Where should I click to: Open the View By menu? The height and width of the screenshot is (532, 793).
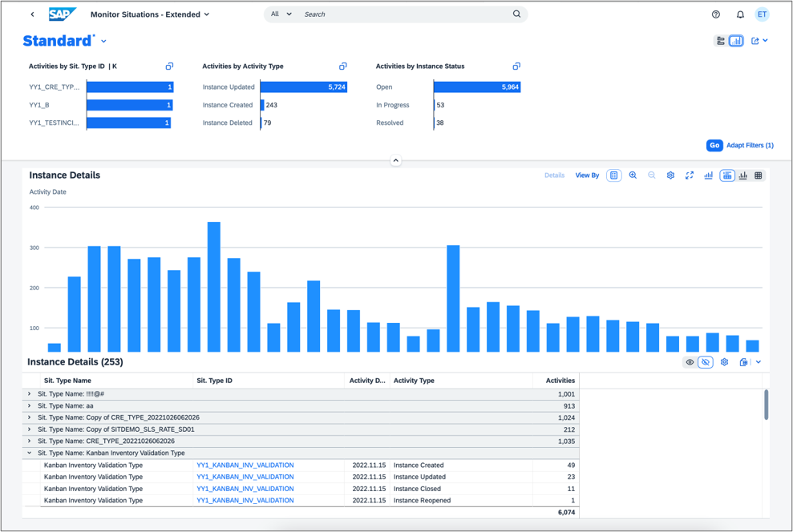click(x=587, y=175)
